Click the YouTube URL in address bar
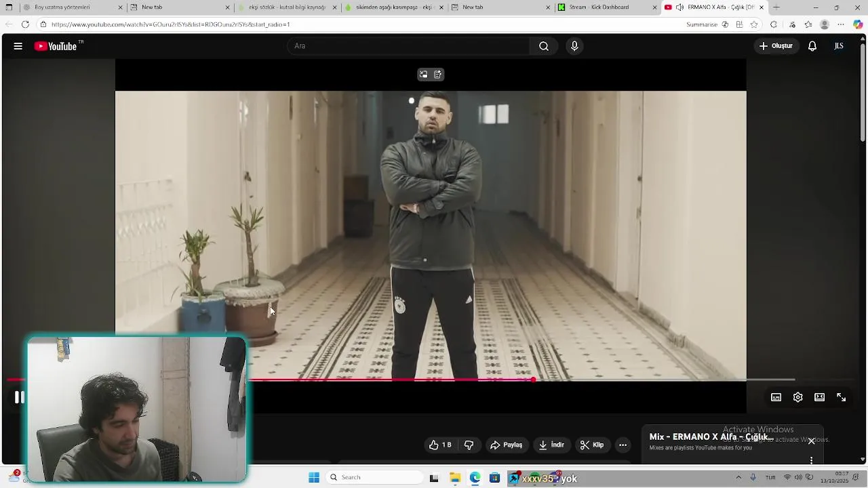The width and height of the screenshot is (868, 488). (170, 24)
